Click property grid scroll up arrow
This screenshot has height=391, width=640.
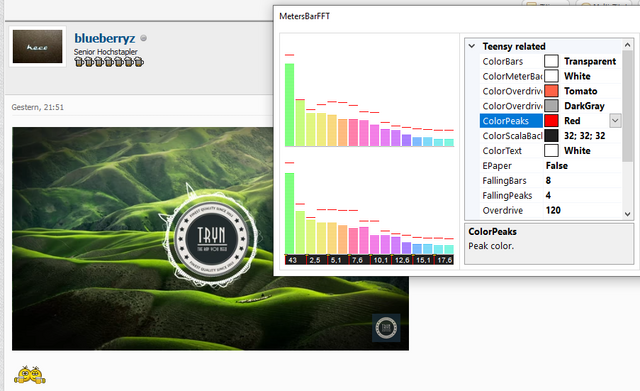[628, 45]
